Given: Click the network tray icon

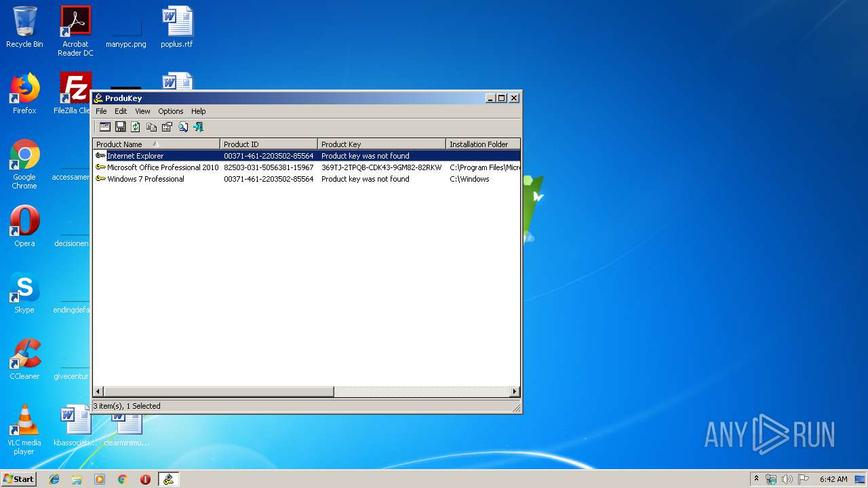Looking at the screenshot, I should [771, 479].
